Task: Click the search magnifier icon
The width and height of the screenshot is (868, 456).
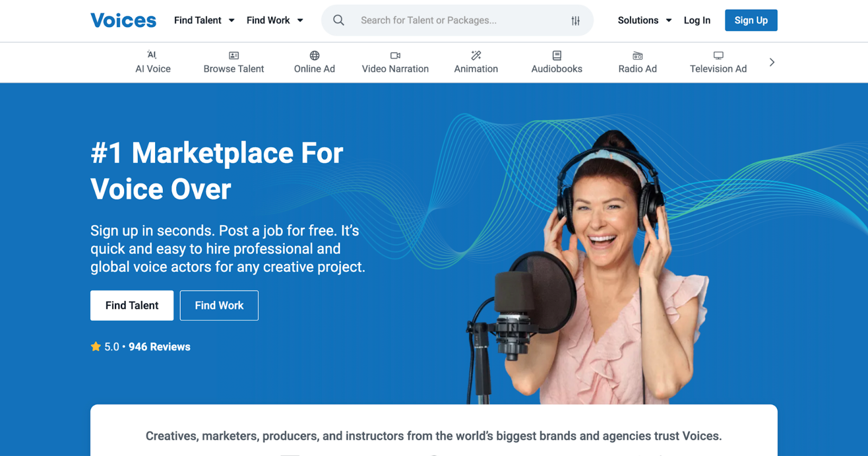Action: pos(339,20)
